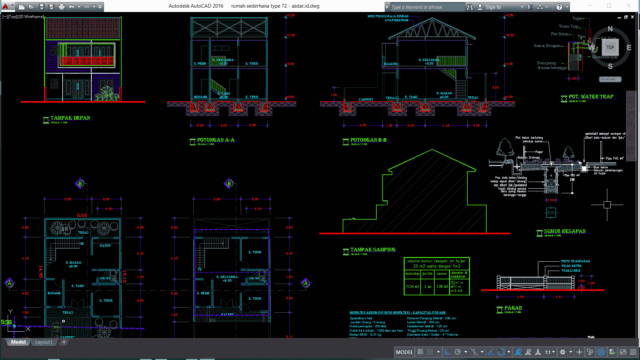Viewport: 640px width, 360px height.
Task: Open the [2D Wireframe] visual style menu
Action: pyautogui.click(x=30, y=17)
